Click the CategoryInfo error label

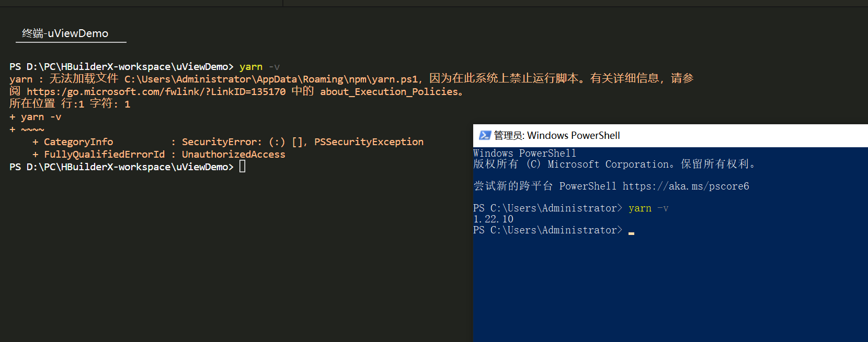[78, 142]
